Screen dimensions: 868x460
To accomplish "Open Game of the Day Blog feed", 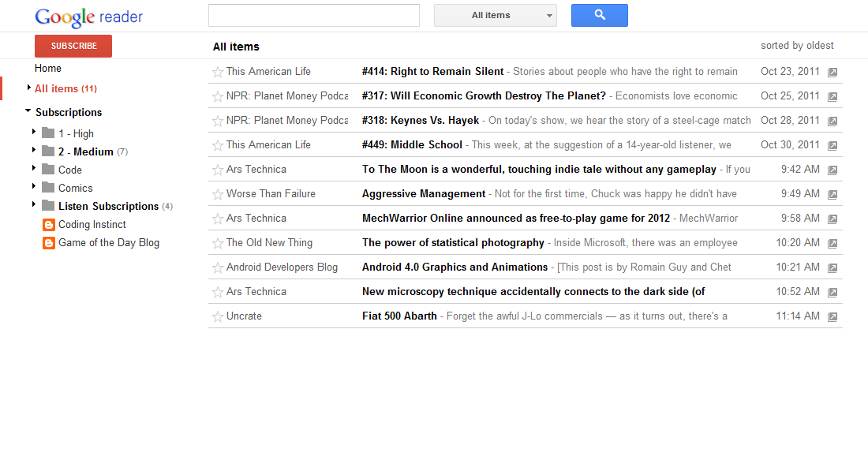I will tap(101, 243).
